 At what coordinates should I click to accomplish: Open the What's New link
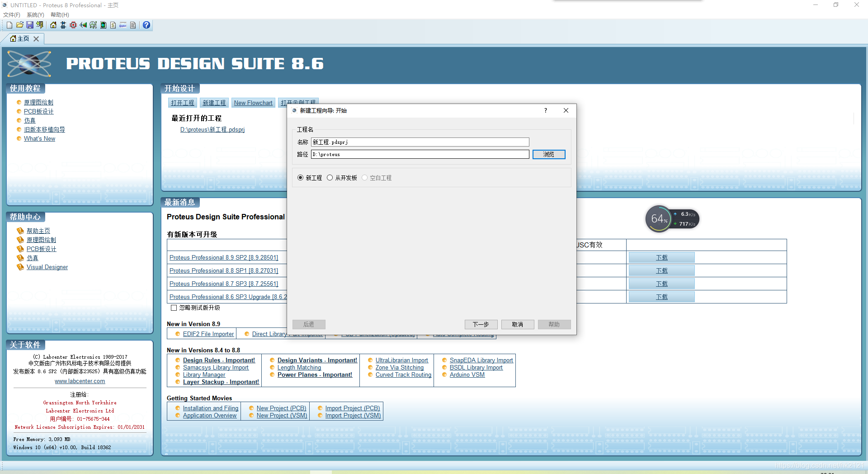(x=39, y=139)
